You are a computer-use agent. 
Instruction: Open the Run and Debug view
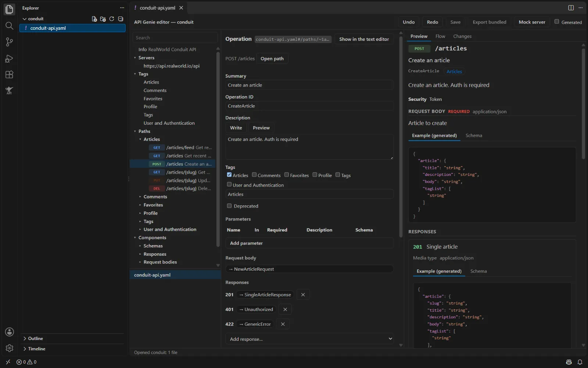pos(9,59)
